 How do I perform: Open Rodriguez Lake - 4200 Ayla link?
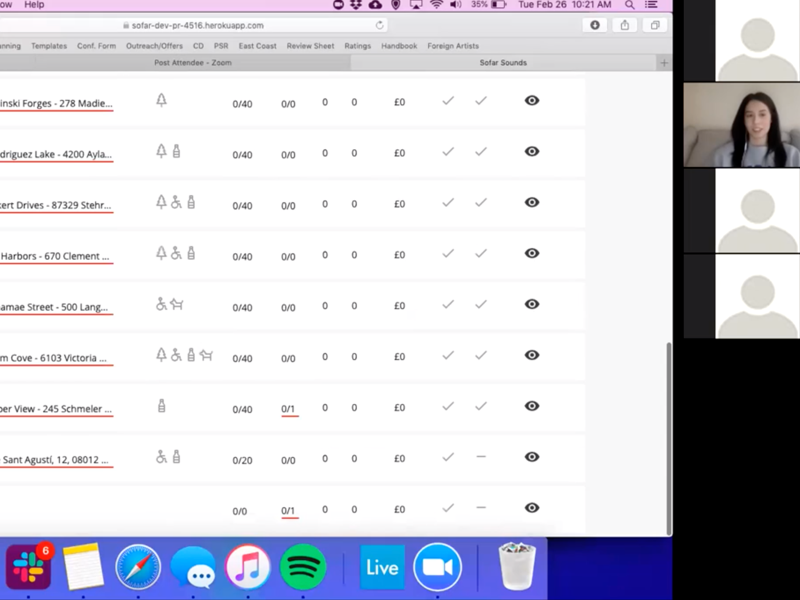click(56, 155)
